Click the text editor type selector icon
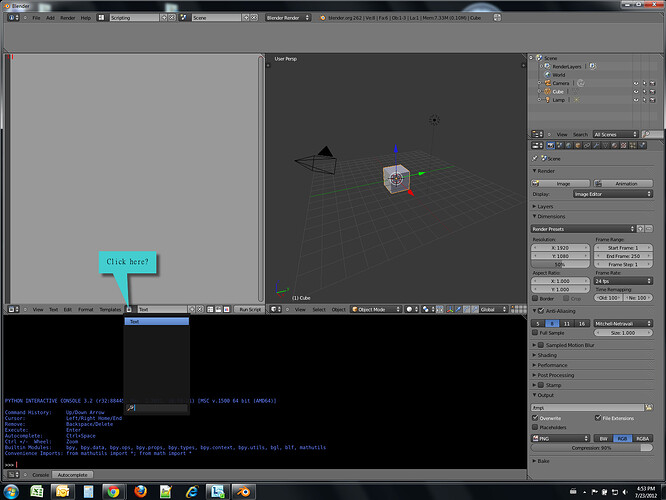Viewport: 666px width, 500px height. point(14,309)
